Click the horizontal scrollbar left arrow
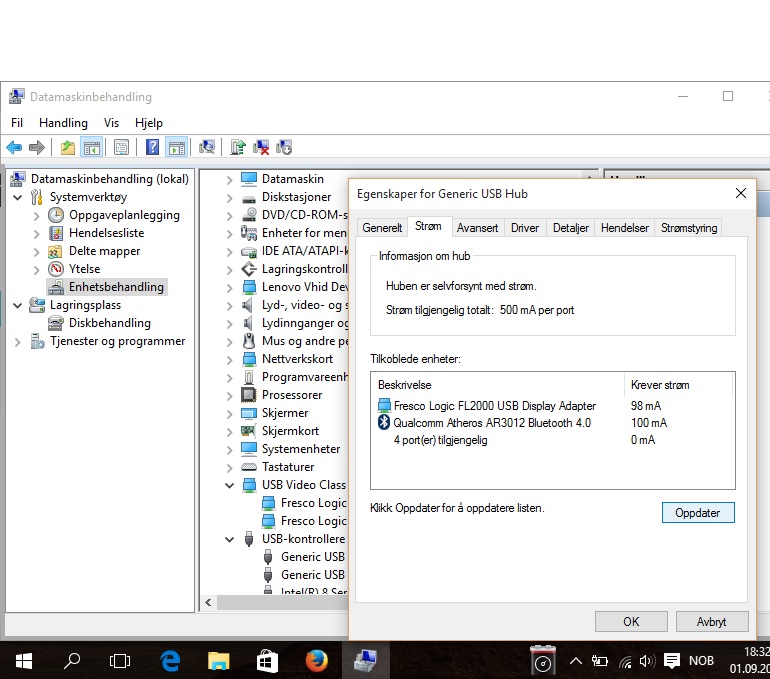 pos(208,602)
